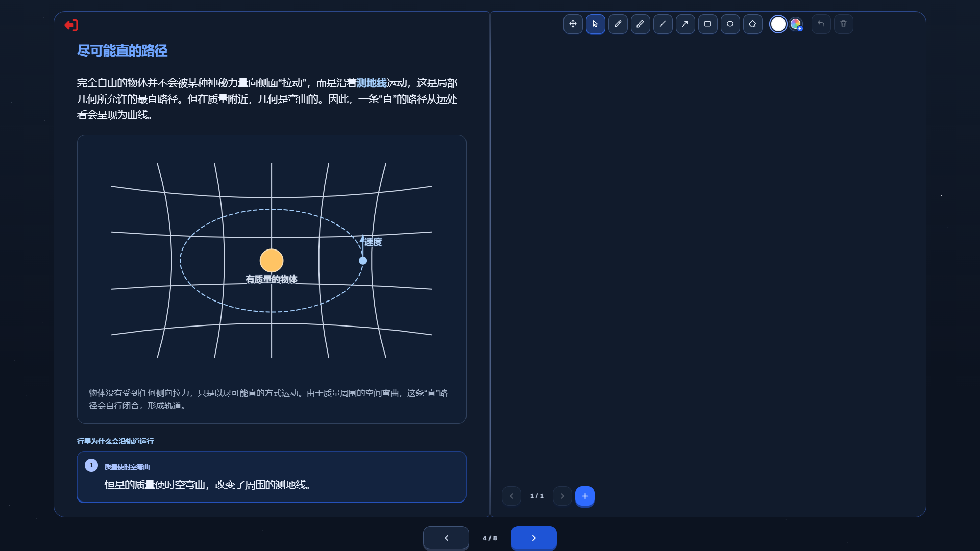Viewport: 980px width, 551px height.
Task: Open the custom color picker wheel
Action: tap(796, 24)
